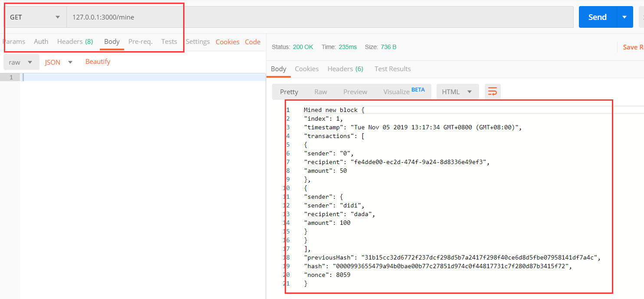The height and width of the screenshot is (299, 644).
Task: Click line 1 of request body editor
Action: (143, 77)
